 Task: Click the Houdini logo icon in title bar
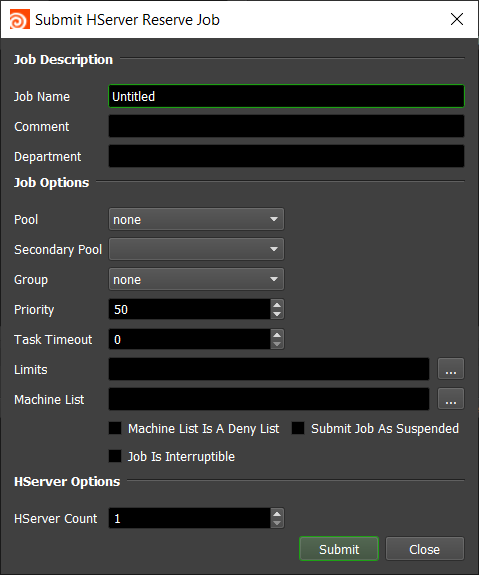click(x=20, y=19)
